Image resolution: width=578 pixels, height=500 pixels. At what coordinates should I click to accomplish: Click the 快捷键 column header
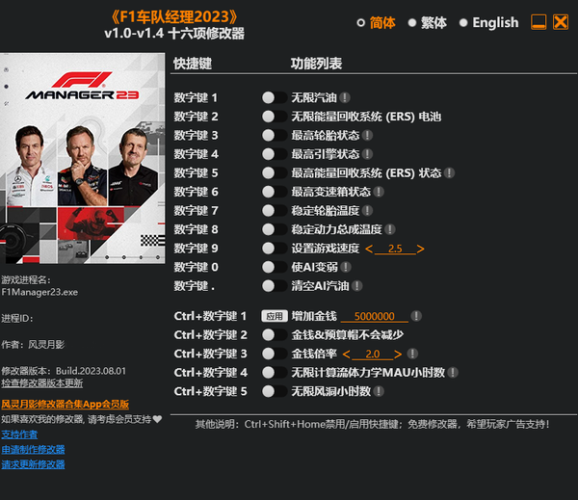tap(192, 64)
